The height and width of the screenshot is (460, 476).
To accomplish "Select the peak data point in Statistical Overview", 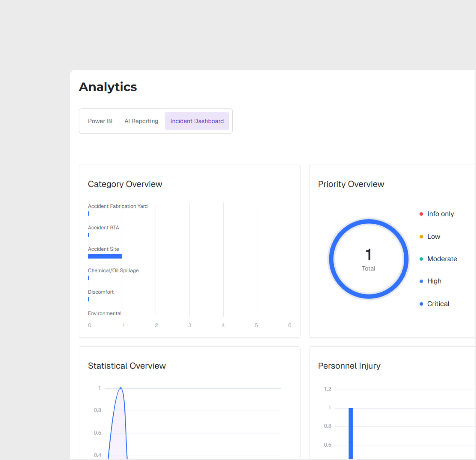I will (x=120, y=388).
